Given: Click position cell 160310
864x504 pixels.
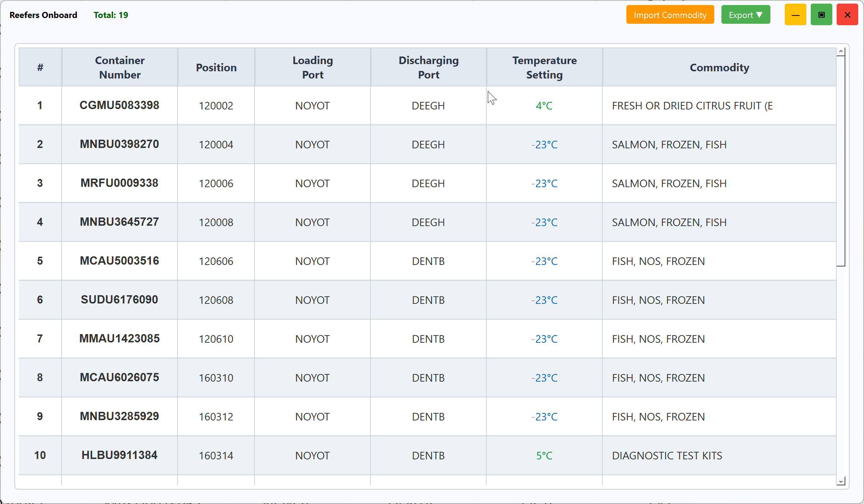Looking at the screenshot, I should point(216,378).
